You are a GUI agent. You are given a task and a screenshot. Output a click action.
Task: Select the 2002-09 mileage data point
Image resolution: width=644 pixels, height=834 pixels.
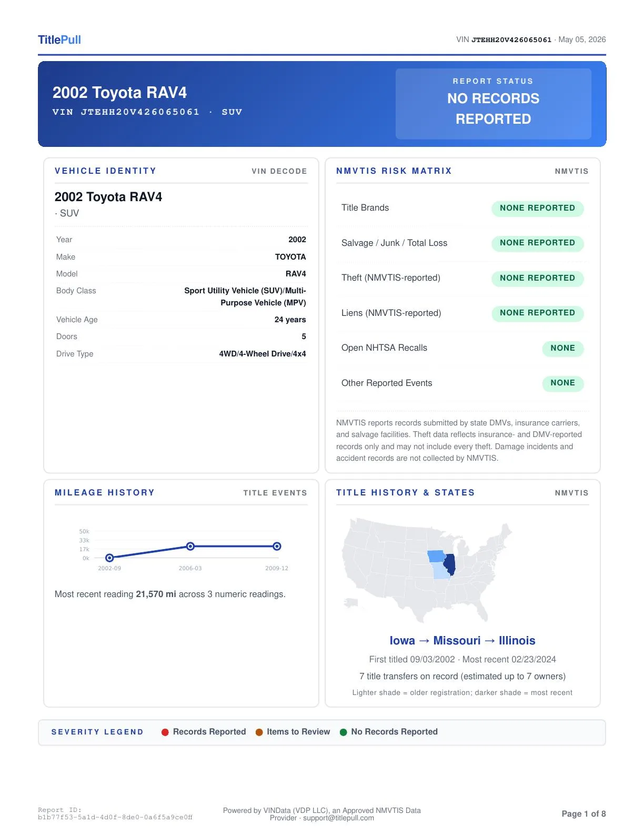coord(109,558)
